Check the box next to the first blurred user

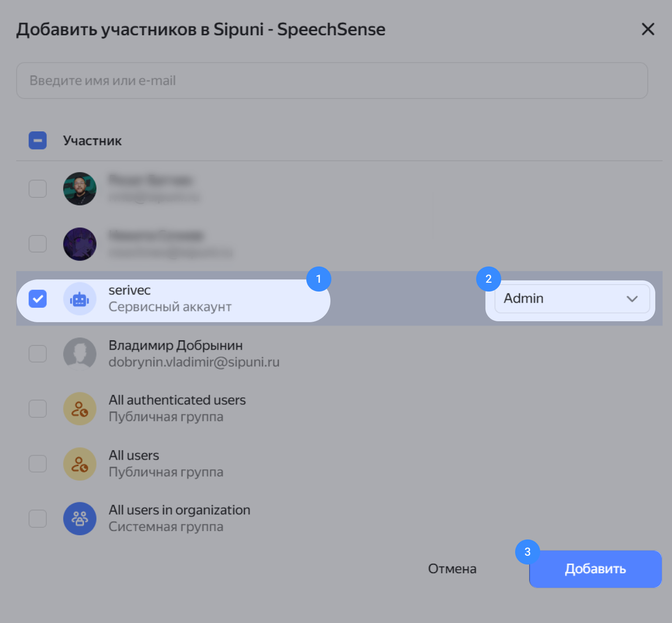(x=38, y=189)
